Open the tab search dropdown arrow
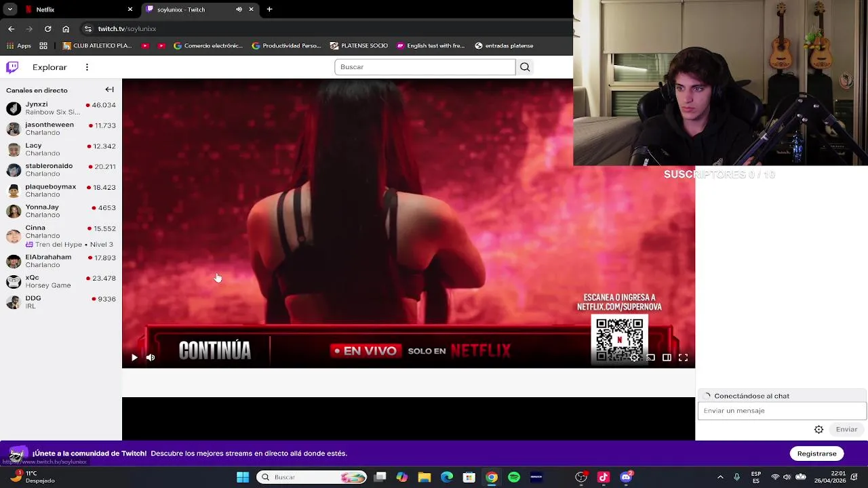The image size is (868, 488). [9, 9]
